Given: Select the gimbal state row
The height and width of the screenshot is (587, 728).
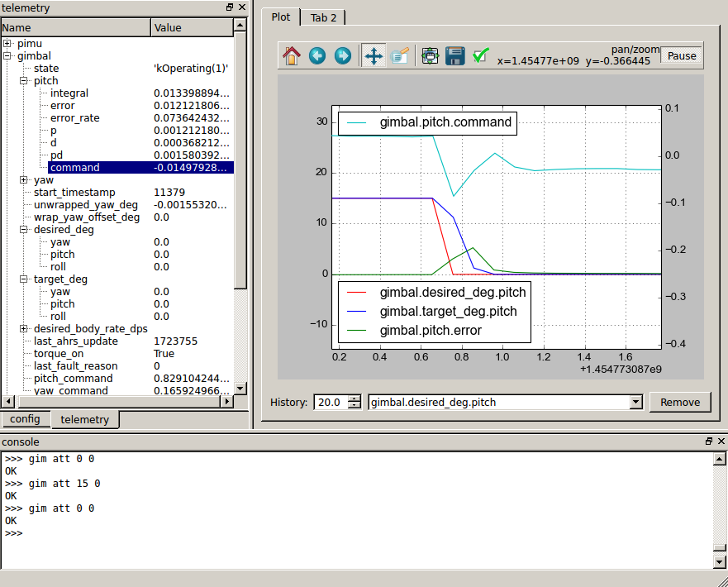Looking at the screenshot, I should (117, 69).
